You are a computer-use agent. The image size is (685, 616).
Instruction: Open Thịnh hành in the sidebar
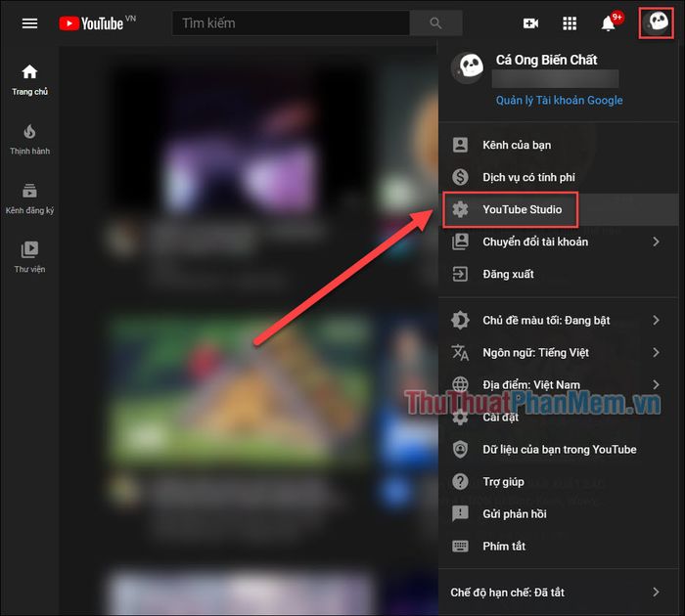coord(29,139)
